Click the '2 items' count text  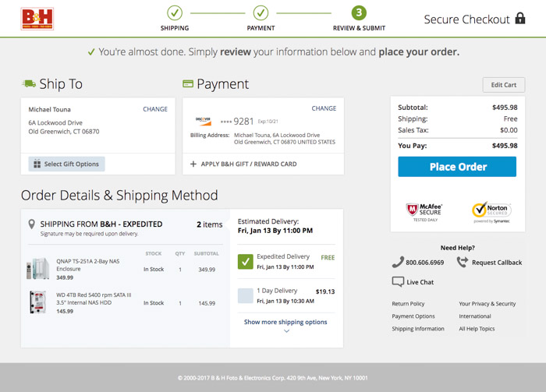(210, 224)
